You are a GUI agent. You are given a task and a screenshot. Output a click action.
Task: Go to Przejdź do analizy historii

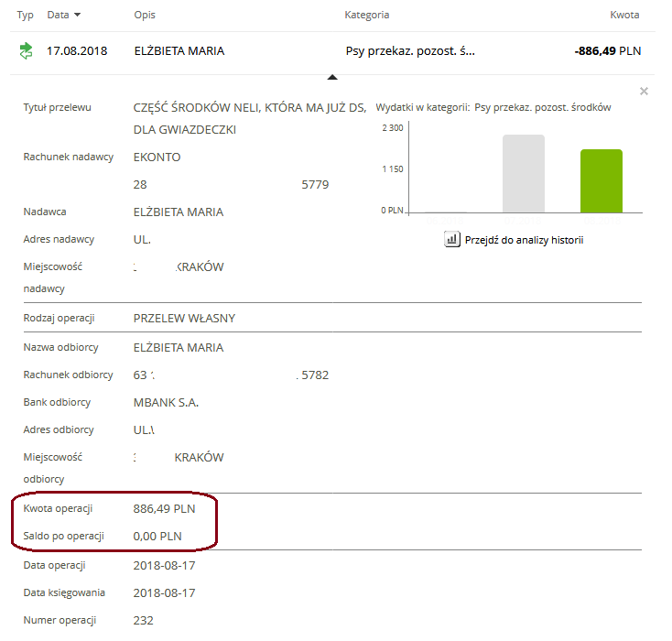click(524, 240)
